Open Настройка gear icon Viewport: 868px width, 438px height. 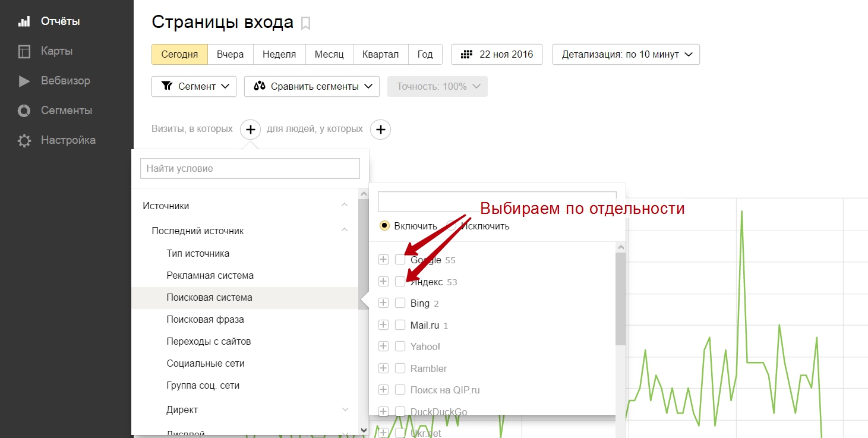point(24,141)
